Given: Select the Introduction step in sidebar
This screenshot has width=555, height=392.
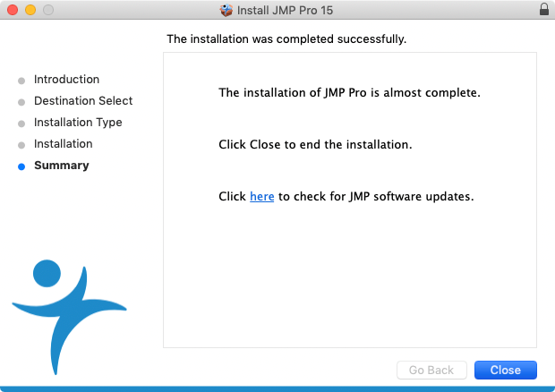Looking at the screenshot, I should pyautogui.click(x=66, y=80).
